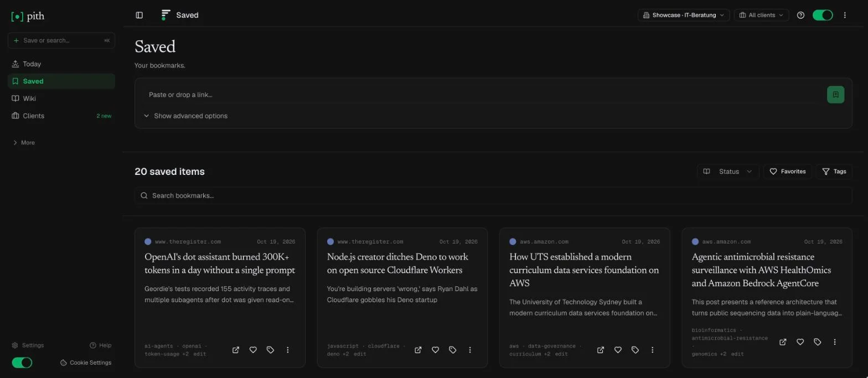
Task: Open external link for OpenAI dot assistant card
Action: pyautogui.click(x=236, y=350)
